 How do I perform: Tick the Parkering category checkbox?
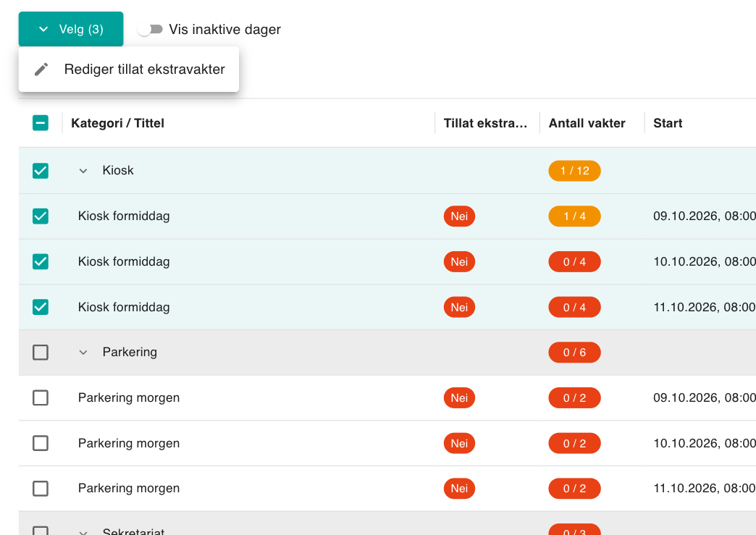pyautogui.click(x=41, y=353)
